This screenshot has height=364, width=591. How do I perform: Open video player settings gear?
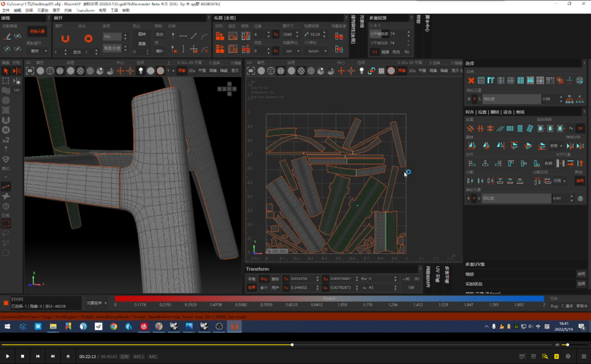568,356
